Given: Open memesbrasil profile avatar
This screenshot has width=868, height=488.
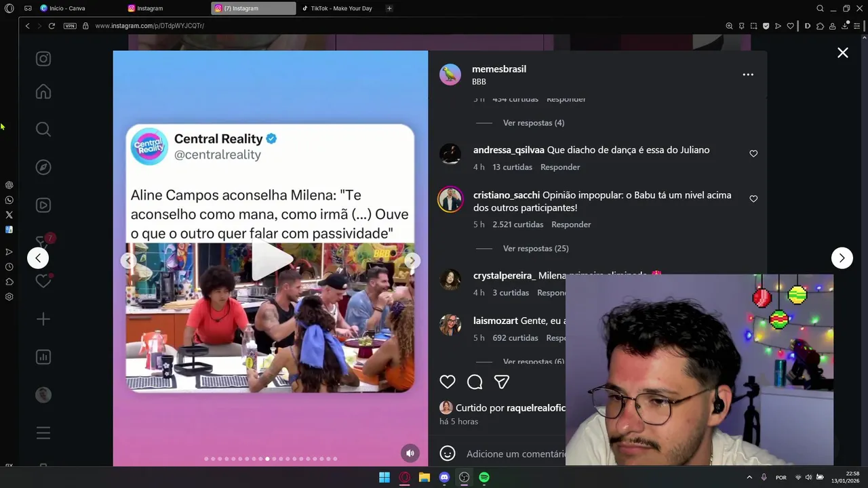Looking at the screenshot, I should coord(450,75).
